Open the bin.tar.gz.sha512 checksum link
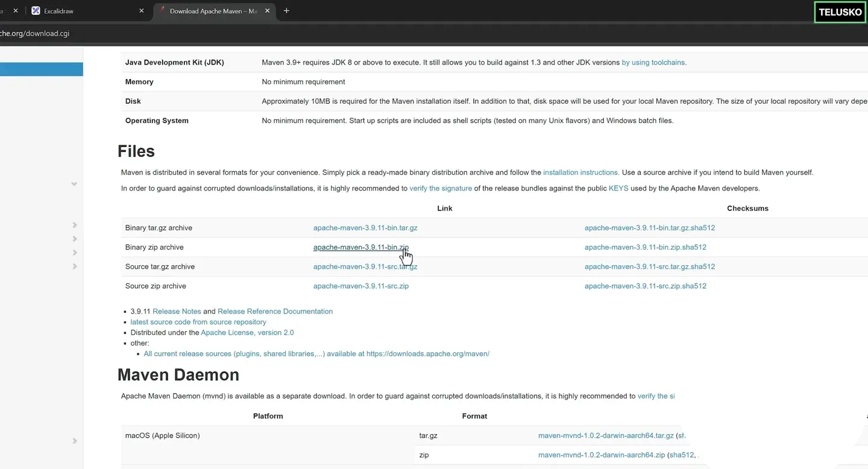The image size is (868, 469). click(x=650, y=228)
